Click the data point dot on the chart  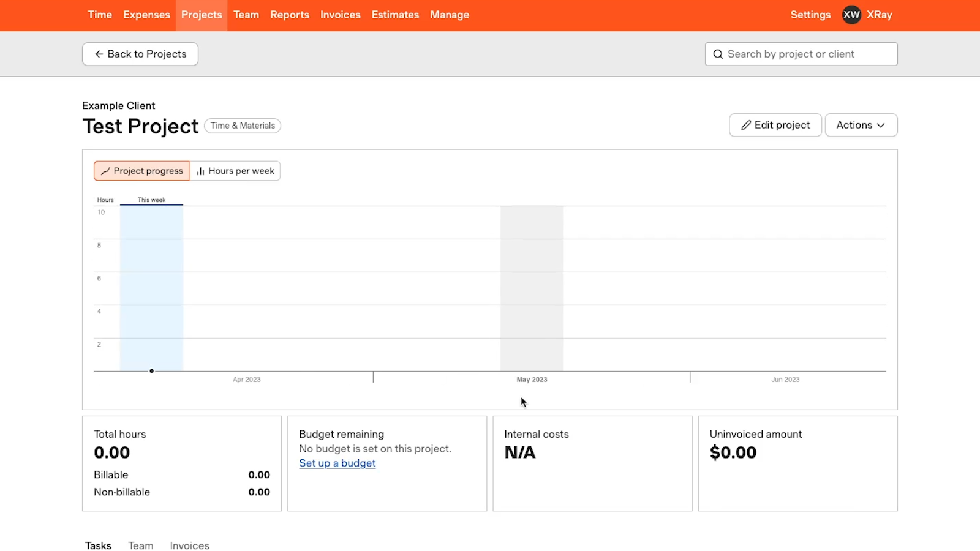coord(151,370)
